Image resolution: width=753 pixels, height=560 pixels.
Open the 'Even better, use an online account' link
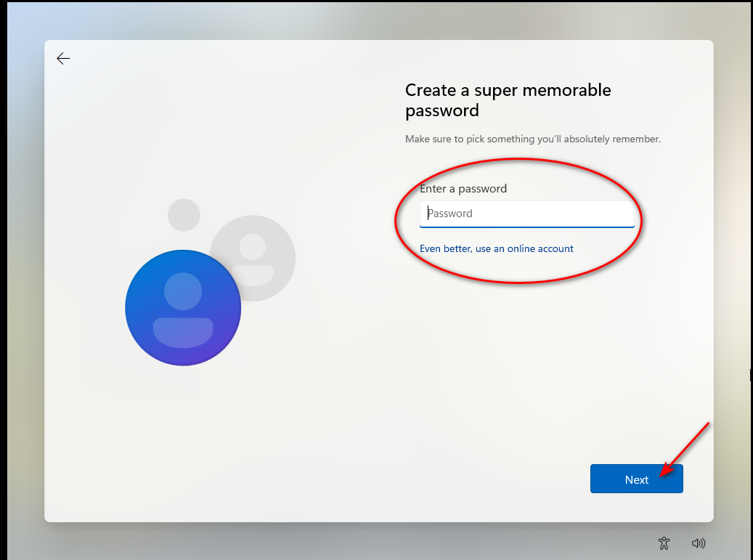(x=496, y=249)
